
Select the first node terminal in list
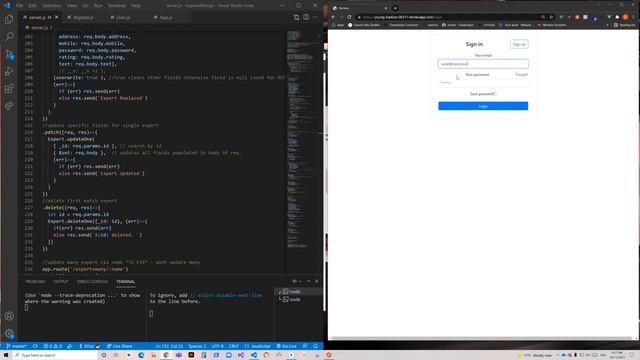(x=298, y=291)
